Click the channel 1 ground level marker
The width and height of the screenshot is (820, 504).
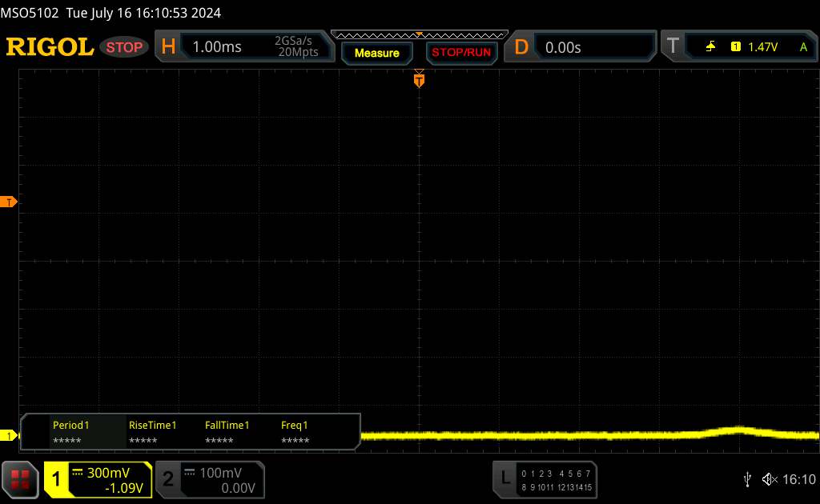(8, 435)
